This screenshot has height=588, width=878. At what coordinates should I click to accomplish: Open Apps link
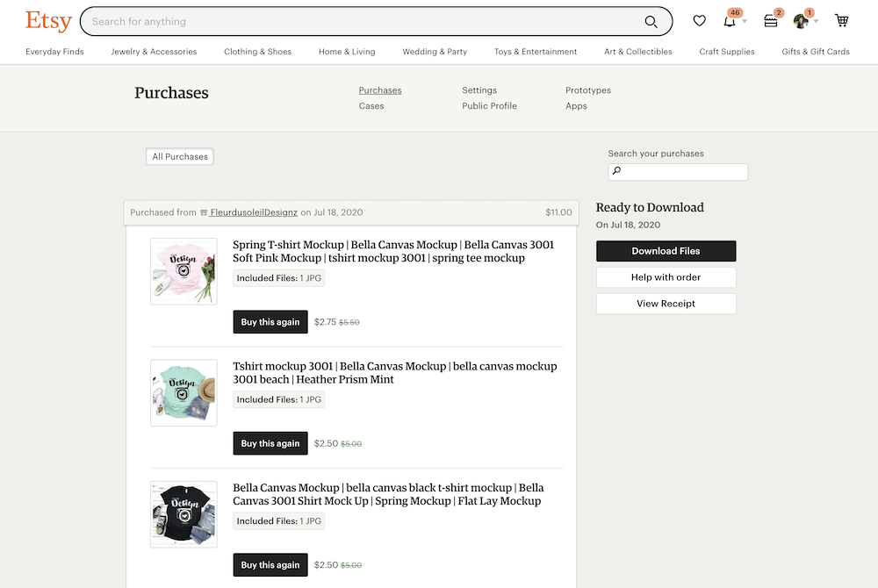(x=576, y=105)
